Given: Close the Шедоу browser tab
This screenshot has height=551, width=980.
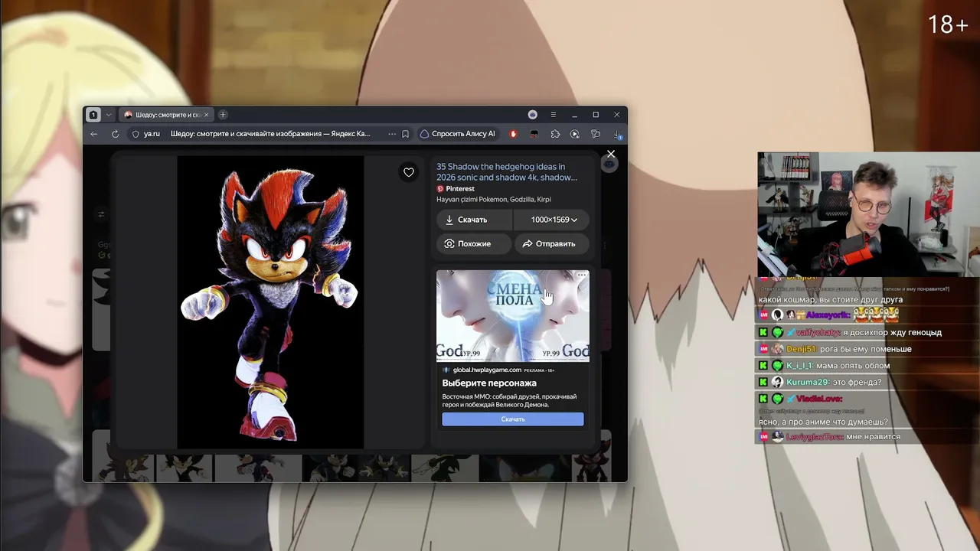Looking at the screenshot, I should coord(206,115).
